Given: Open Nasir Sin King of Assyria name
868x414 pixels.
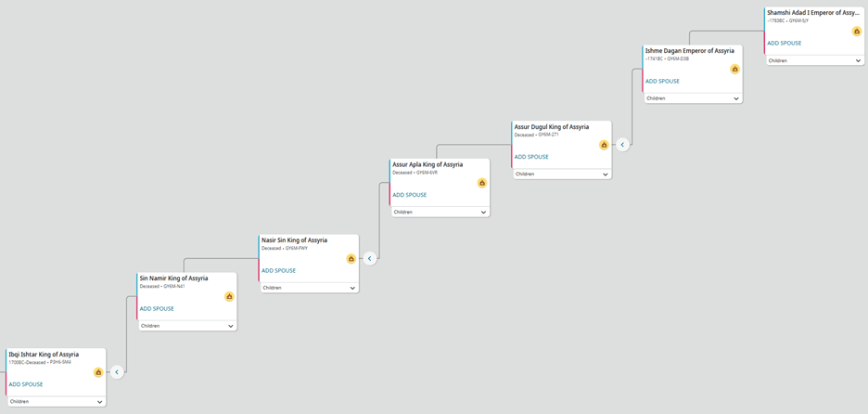Looking at the screenshot, I should [296, 240].
